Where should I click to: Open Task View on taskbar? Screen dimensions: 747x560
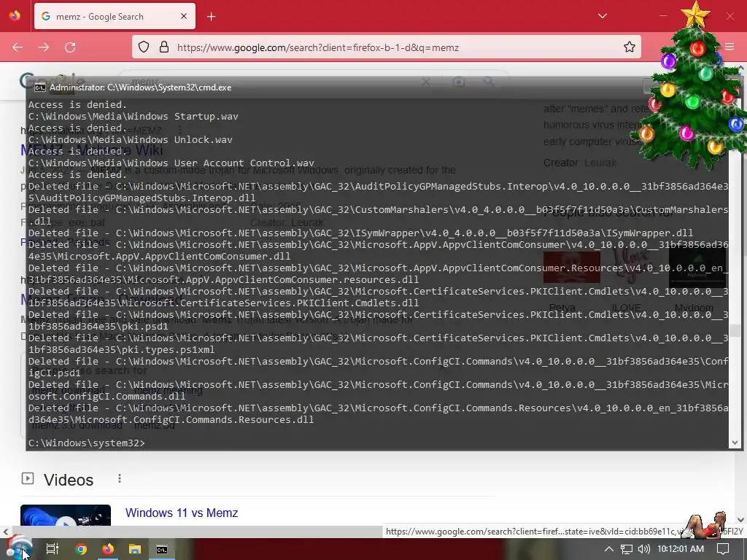point(53,549)
